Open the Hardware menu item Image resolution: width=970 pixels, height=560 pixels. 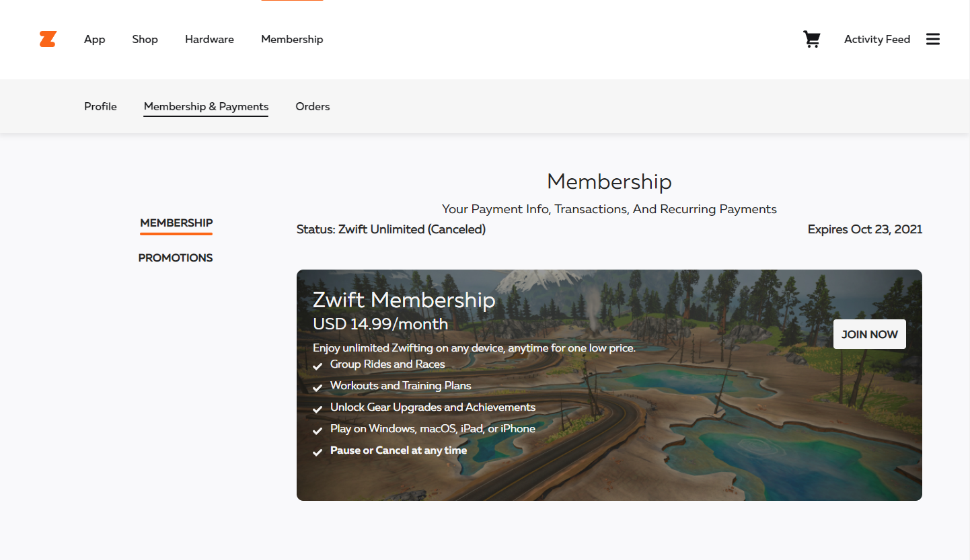[209, 39]
